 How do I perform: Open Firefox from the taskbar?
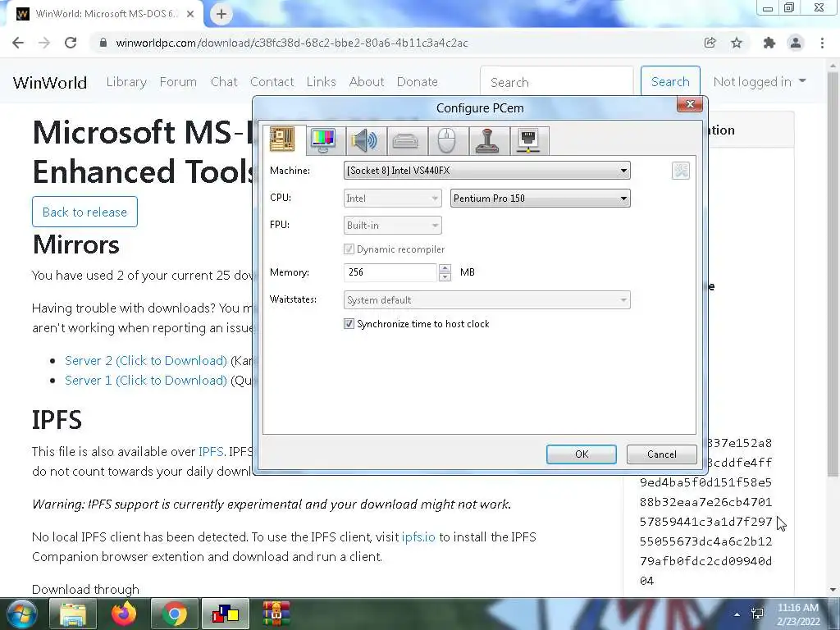(x=124, y=614)
